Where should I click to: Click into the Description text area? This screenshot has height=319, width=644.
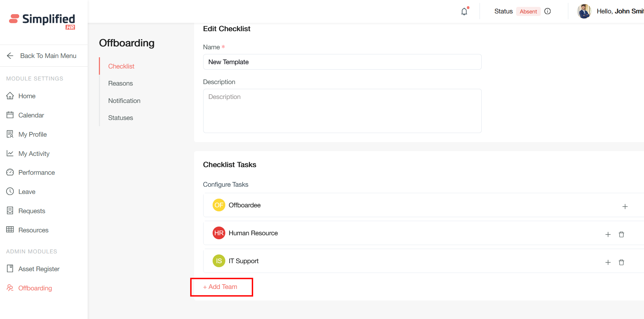point(342,111)
